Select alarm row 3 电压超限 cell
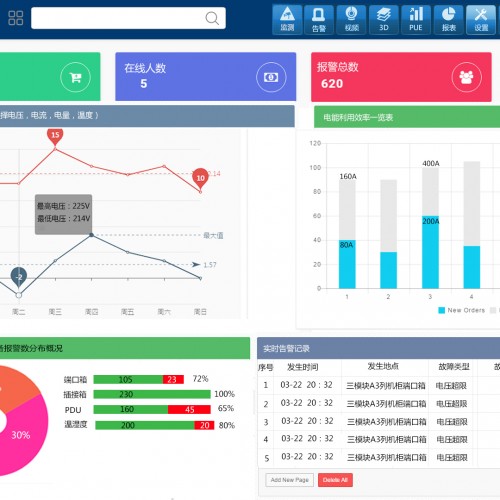Viewport: 500px width, 500px height. (x=452, y=422)
